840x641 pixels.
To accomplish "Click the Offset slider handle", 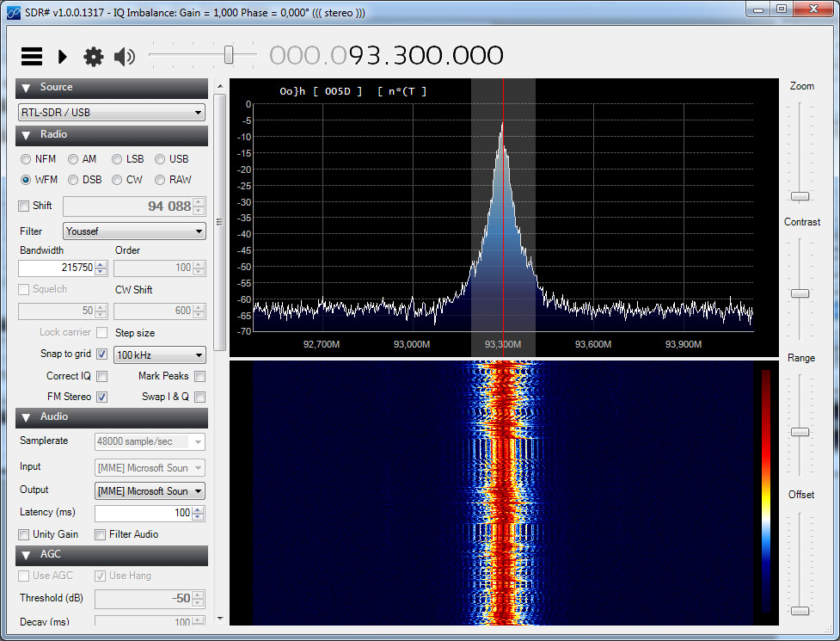I will 800,610.
